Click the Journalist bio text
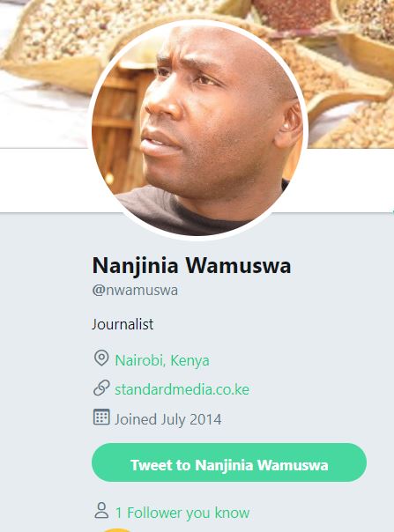Viewport: 394px width, 532px height. point(123,324)
